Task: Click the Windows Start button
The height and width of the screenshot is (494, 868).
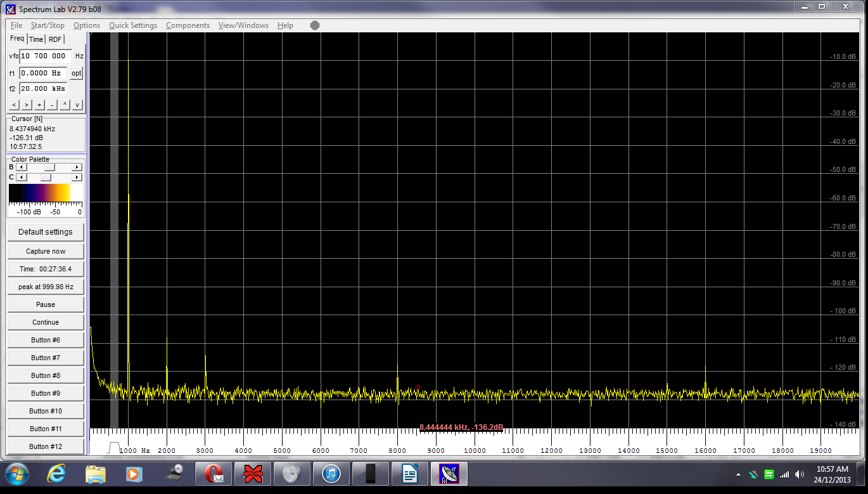Action: [x=16, y=474]
